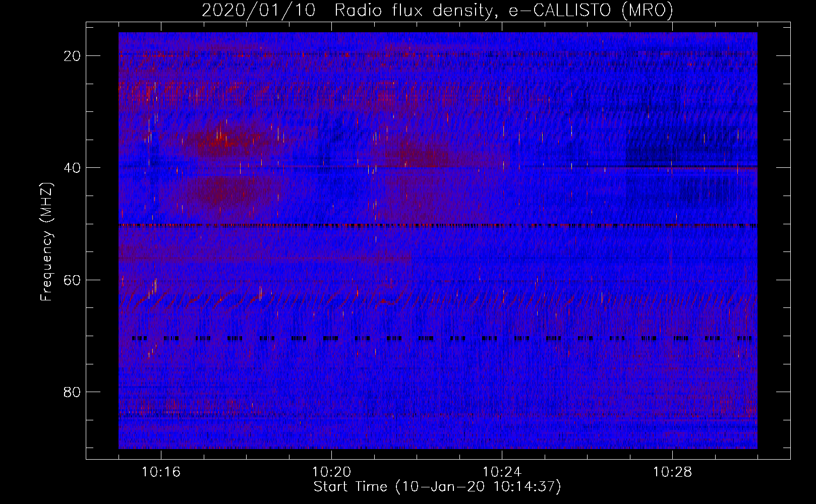The image size is (816, 504).
Task: Click time tick label '10:24'
Action: [x=502, y=472]
